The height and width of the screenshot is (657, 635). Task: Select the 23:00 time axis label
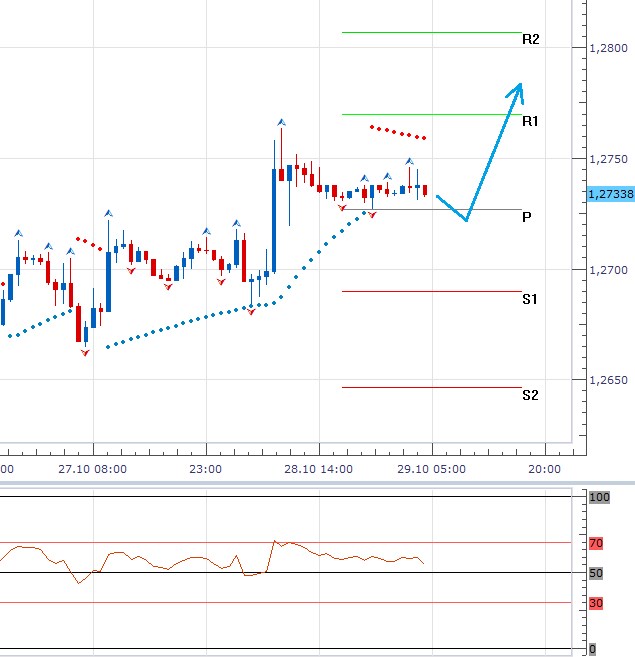coord(206,468)
